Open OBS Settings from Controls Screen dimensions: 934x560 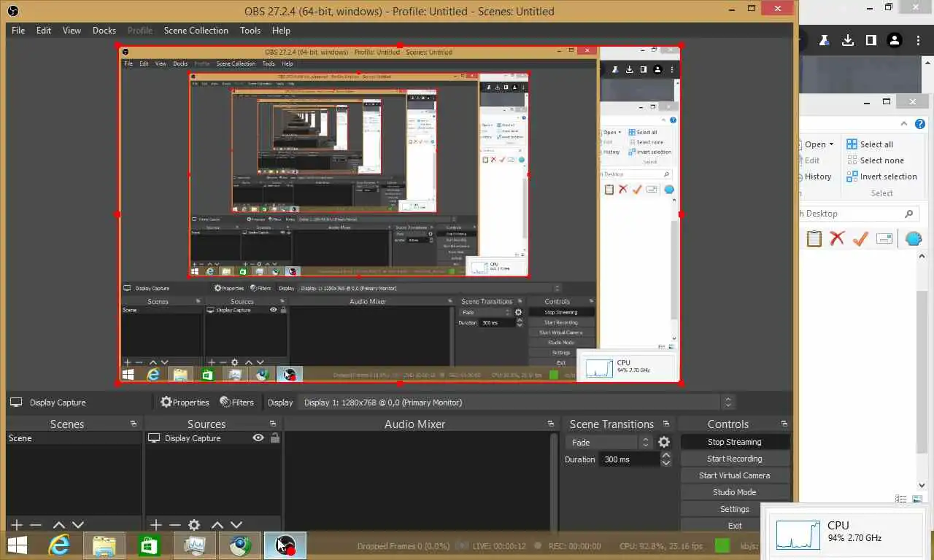point(735,509)
